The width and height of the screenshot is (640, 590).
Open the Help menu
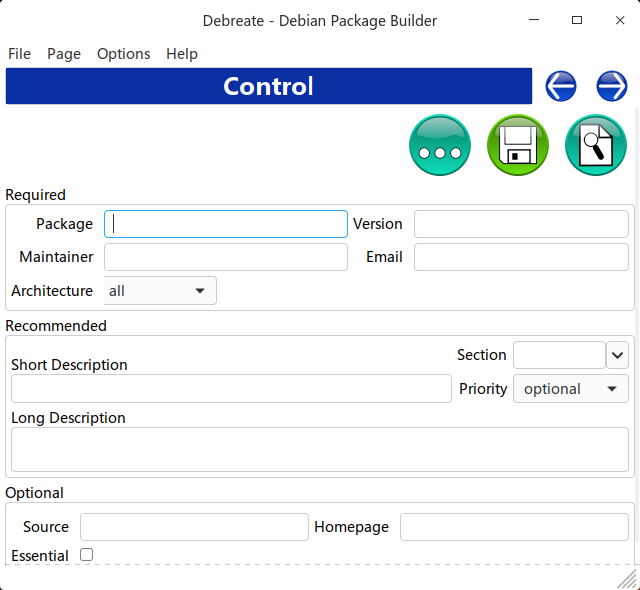[182, 54]
